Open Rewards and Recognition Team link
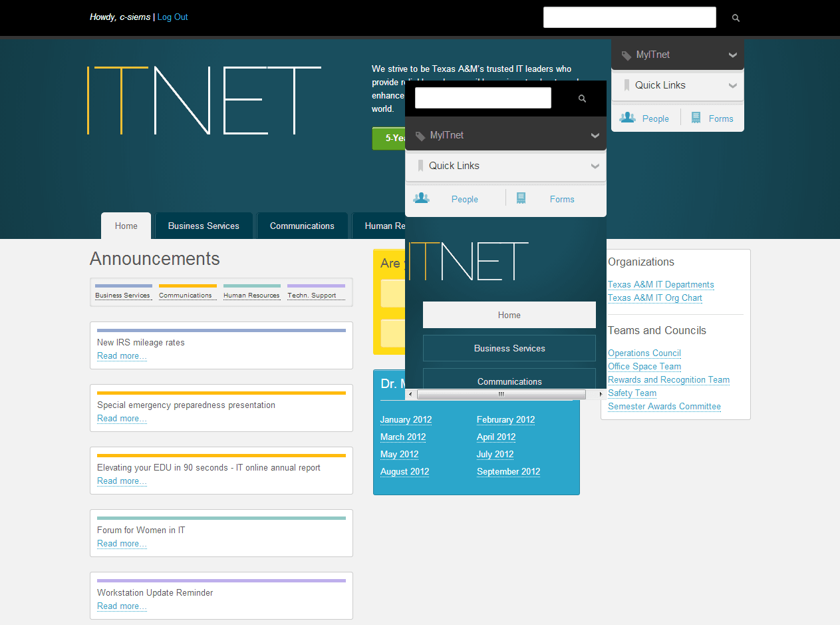Image resolution: width=840 pixels, height=625 pixels. 668,380
